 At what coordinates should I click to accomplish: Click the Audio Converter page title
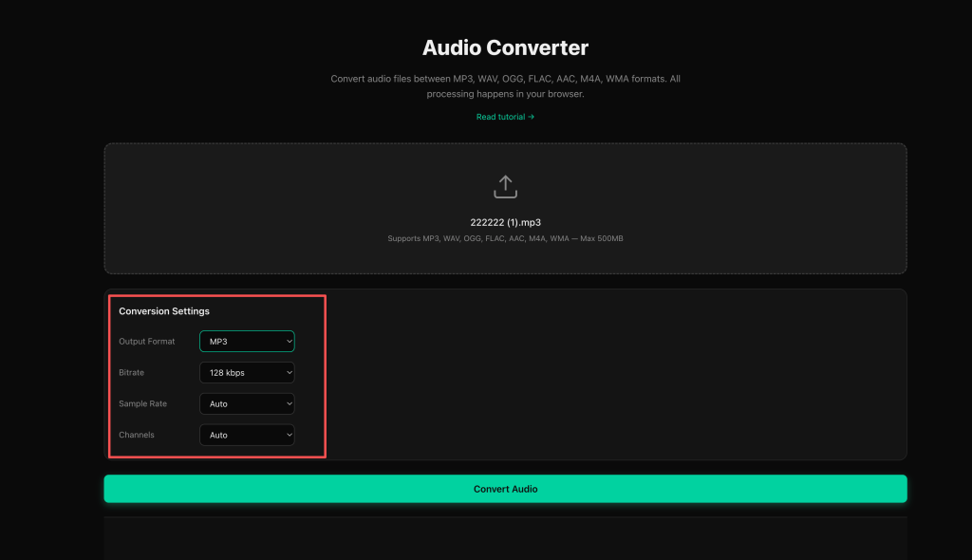[505, 47]
